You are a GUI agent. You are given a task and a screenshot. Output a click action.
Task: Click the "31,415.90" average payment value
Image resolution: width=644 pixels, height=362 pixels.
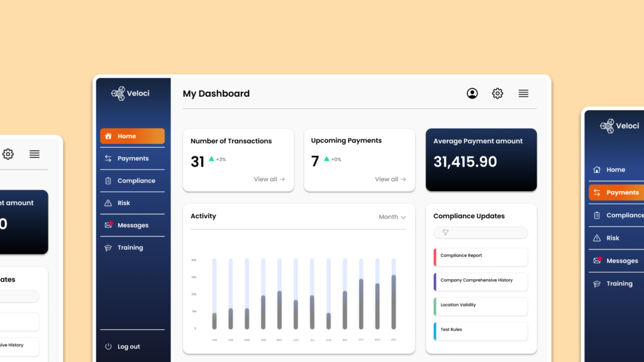click(465, 162)
